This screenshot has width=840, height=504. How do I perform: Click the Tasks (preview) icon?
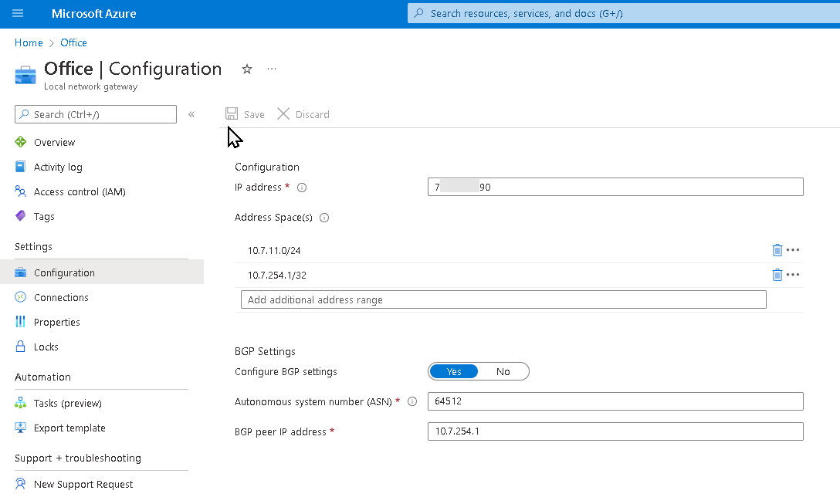tap(20, 403)
